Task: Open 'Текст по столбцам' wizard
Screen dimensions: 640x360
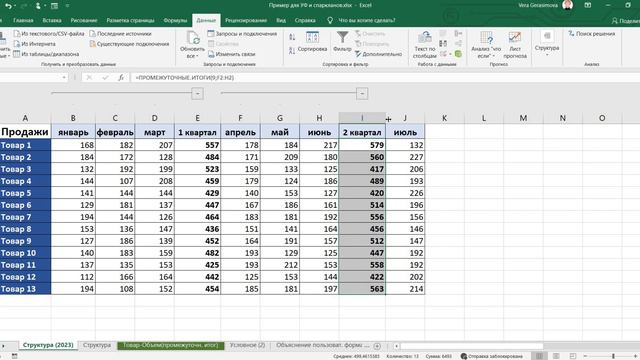Action: (424, 44)
